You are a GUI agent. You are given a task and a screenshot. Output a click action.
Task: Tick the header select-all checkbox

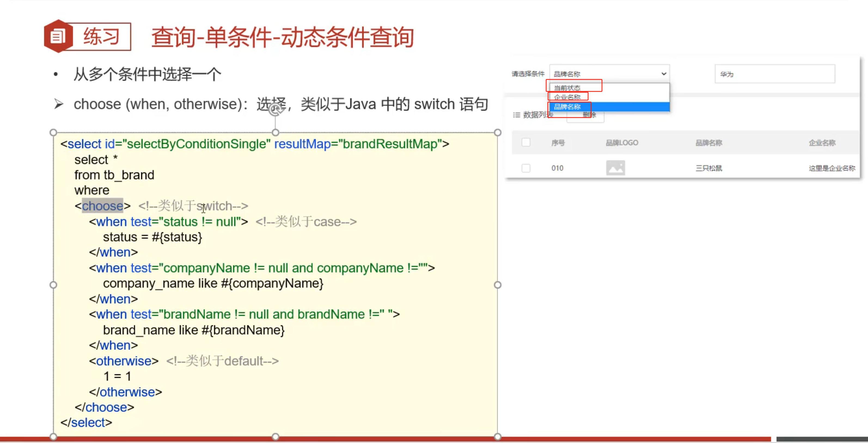point(526,143)
